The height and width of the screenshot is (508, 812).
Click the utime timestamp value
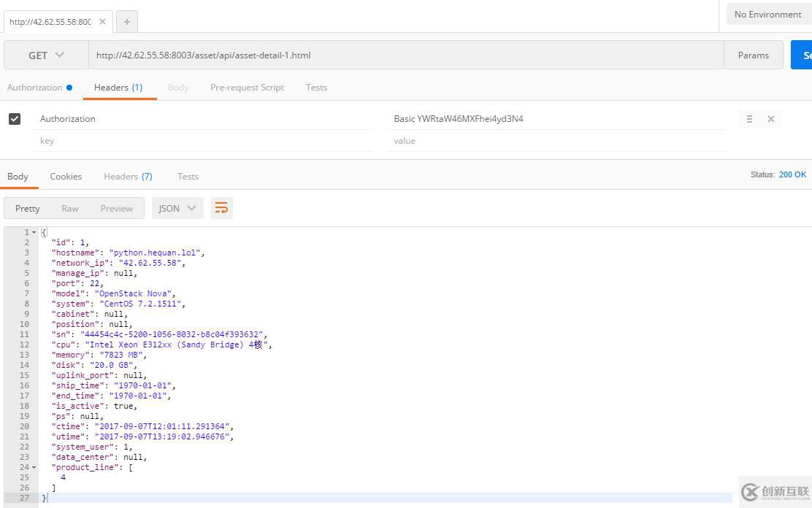161,437
